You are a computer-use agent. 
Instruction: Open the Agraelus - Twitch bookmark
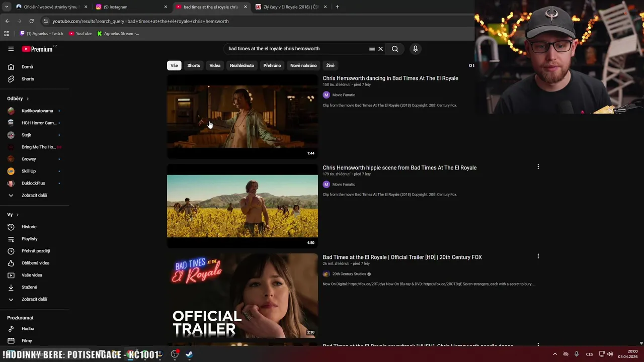coord(42,34)
